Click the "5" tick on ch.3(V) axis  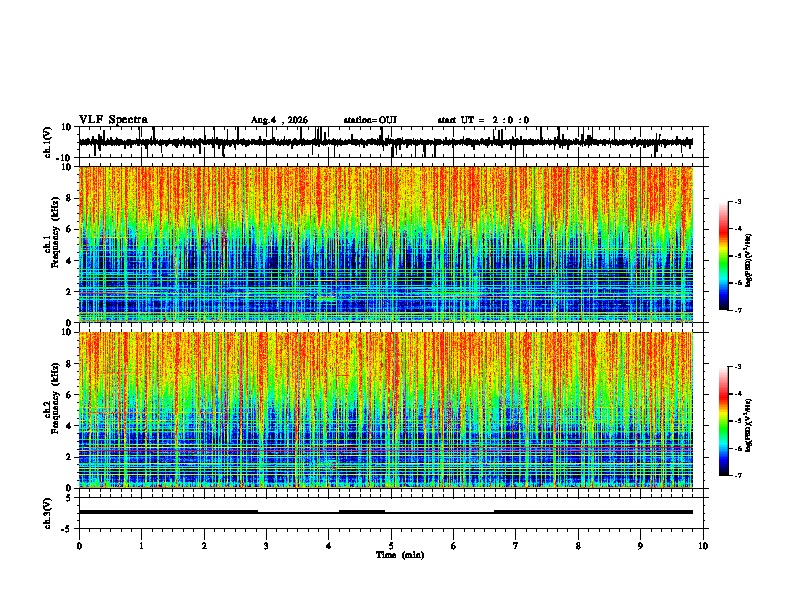click(x=69, y=498)
